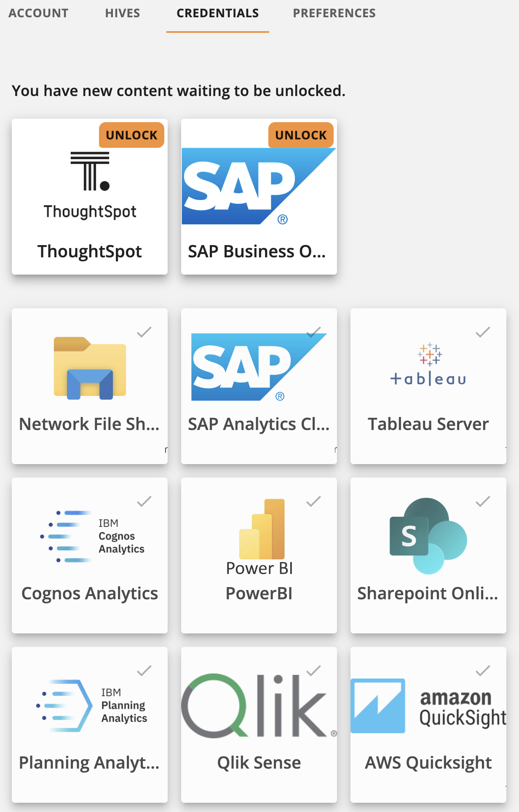Toggle checkmark on Network File Share card
The width and height of the screenshot is (519, 812).
click(144, 332)
